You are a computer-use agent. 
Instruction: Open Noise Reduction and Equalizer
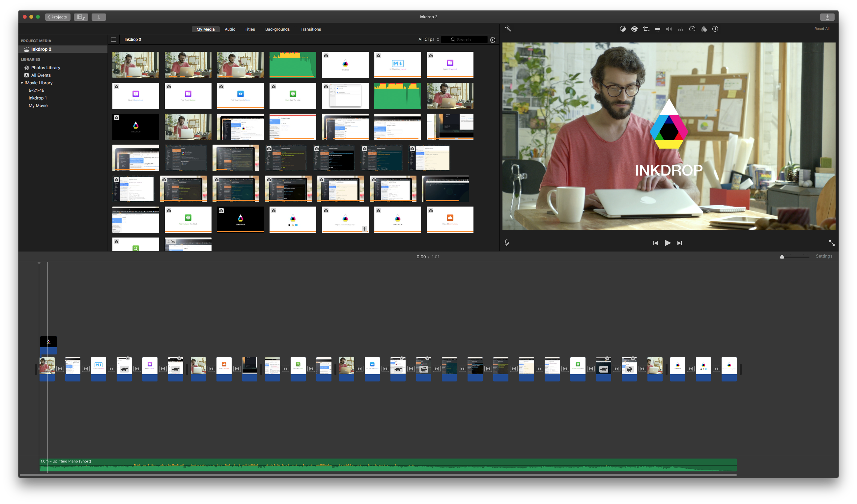pos(680,29)
